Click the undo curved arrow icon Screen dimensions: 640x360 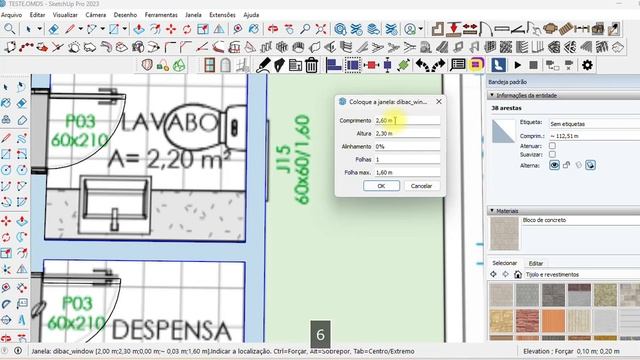(422, 65)
